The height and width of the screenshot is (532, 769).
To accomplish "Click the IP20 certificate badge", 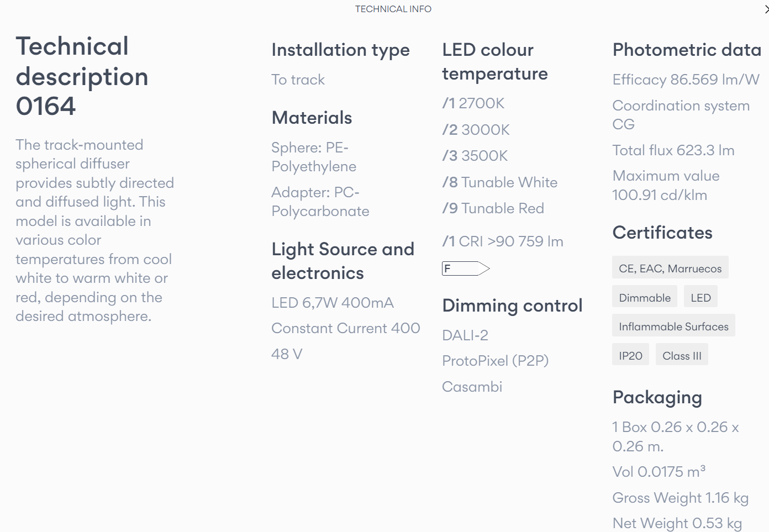I will [x=630, y=355].
